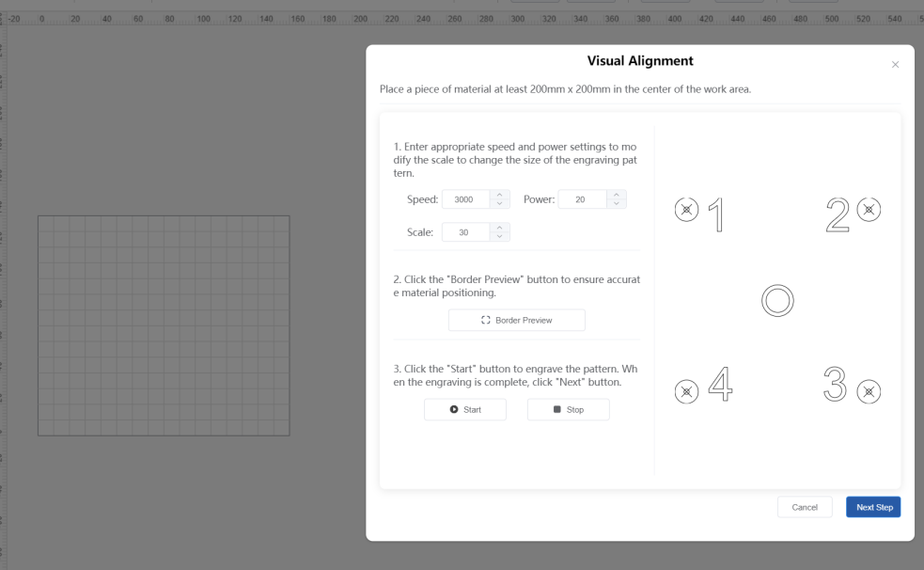Click the outlined number 1 in the pattern

coord(716,214)
